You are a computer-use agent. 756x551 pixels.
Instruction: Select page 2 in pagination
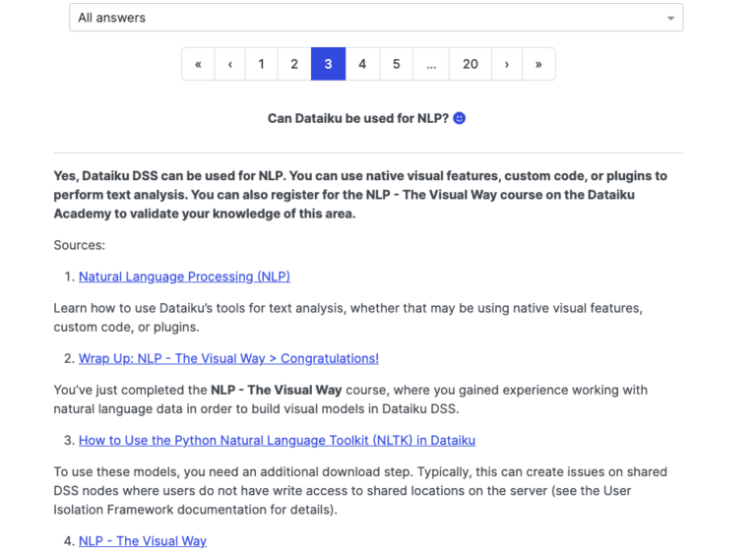pyautogui.click(x=294, y=64)
